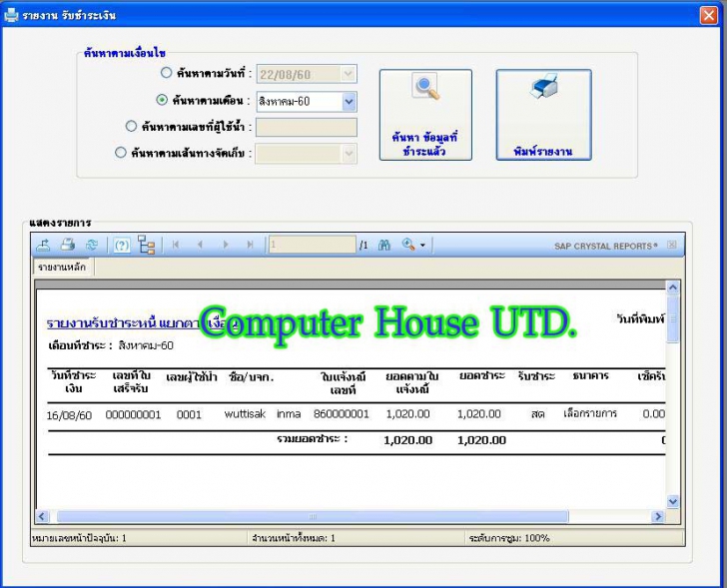Go to first page of report
This screenshot has height=588, width=727.
176,245
